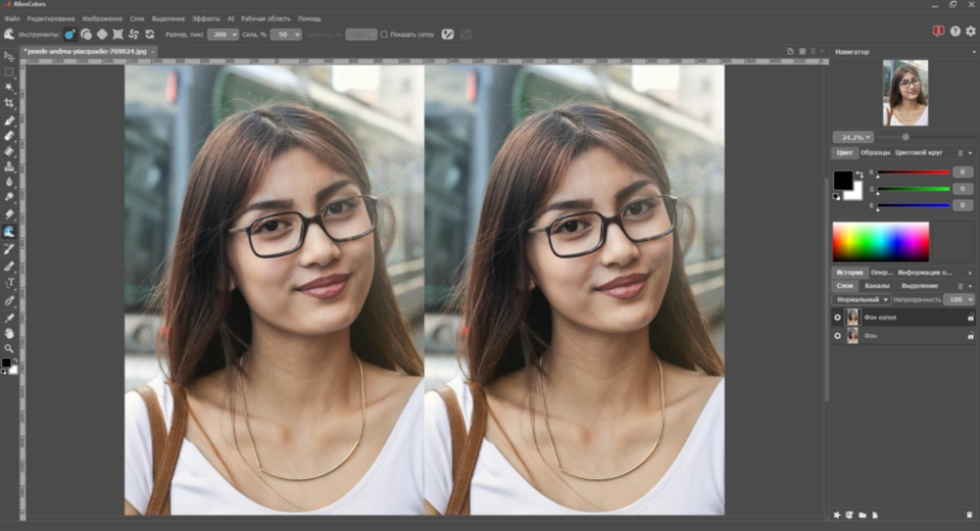Open the Эффекты menu
Image resolution: width=980 pixels, height=531 pixels.
click(206, 19)
